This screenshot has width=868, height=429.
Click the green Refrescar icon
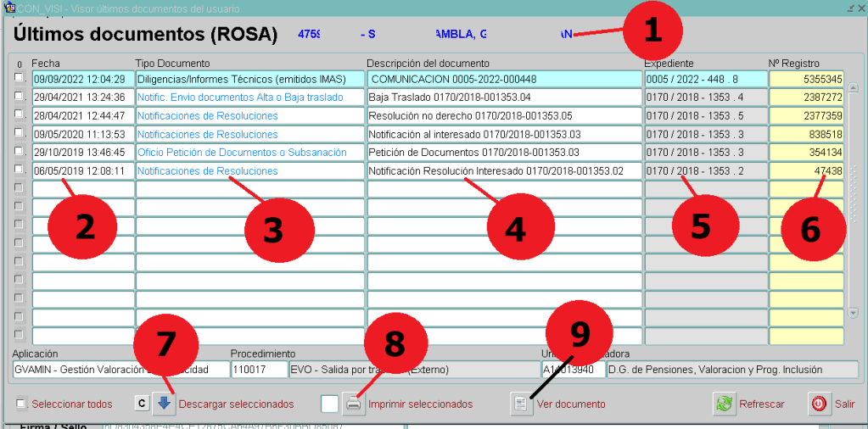[x=724, y=404]
